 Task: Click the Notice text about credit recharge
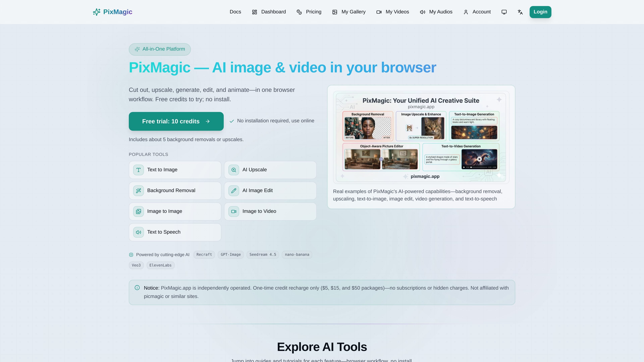pos(326,292)
